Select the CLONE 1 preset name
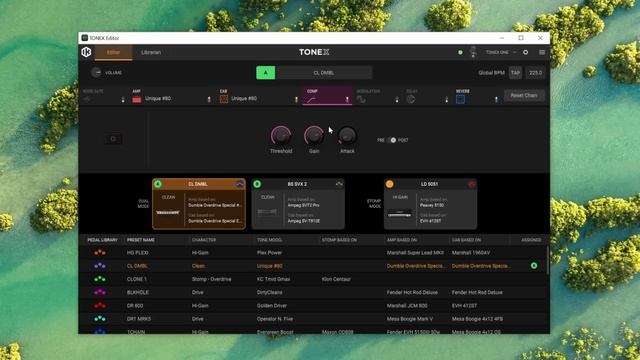Image resolution: width=640 pixels, height=360 pixels. tap(137, 279)
